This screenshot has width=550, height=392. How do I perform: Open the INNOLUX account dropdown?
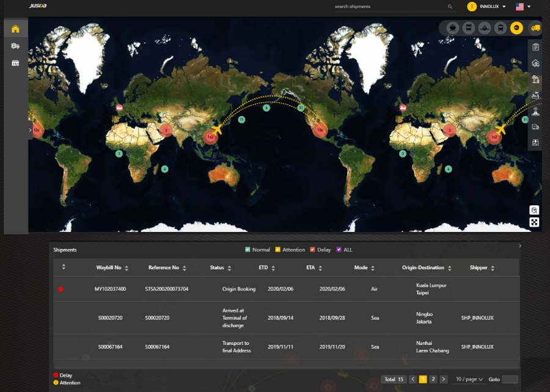pyautogui.click(x=488, y=7)
